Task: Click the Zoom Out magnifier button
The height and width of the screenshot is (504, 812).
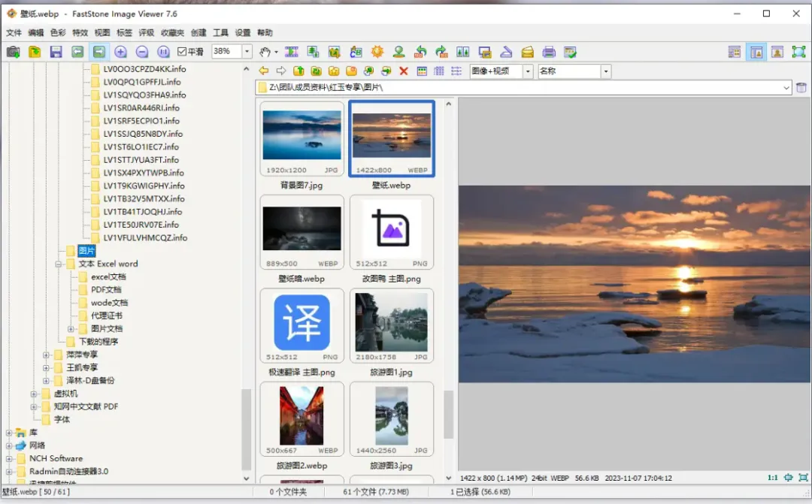Action: 142,52
